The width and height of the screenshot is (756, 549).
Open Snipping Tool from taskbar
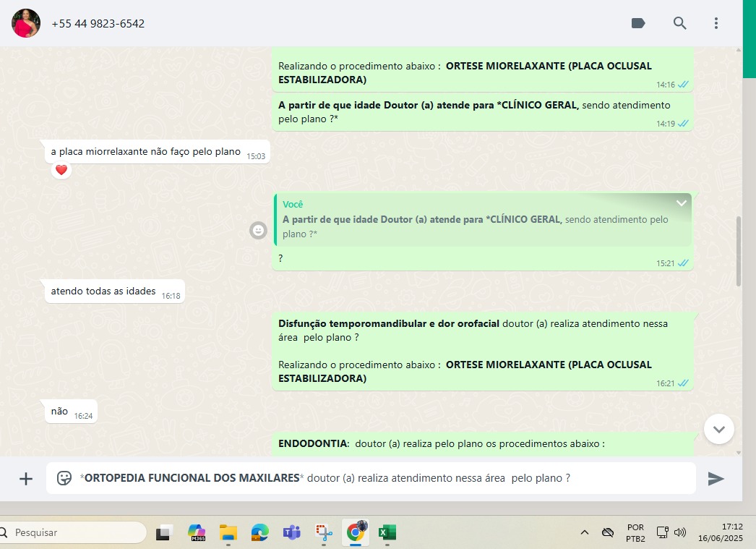tap(324, 532)
